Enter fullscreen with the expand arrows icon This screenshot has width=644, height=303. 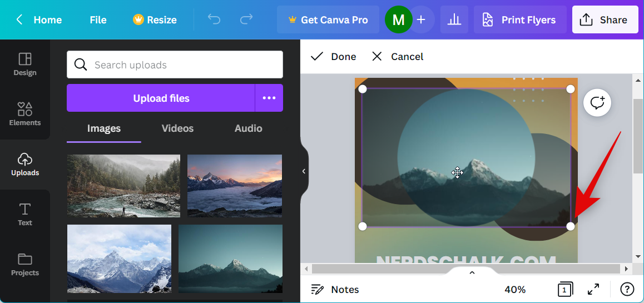tap(593, 289)
